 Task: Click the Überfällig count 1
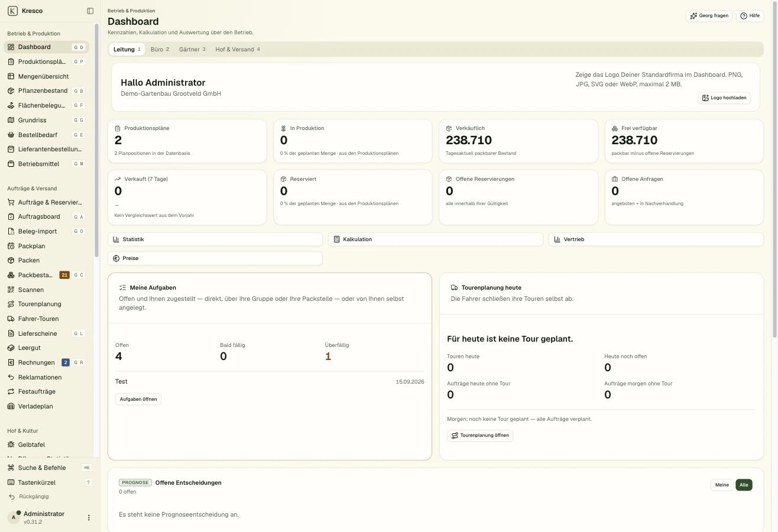coord(328,356)
